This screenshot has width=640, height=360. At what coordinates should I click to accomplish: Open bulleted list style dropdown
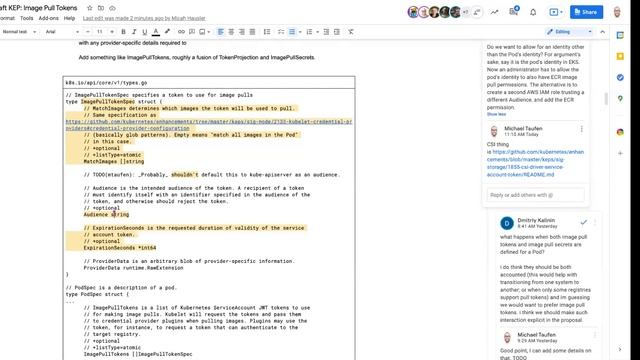[x=300, y=32]
